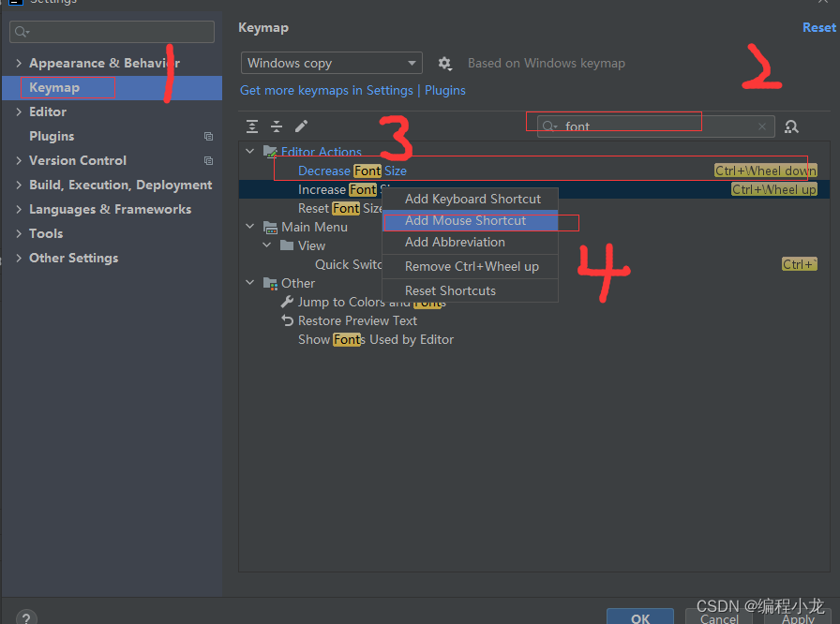The height and width of the screenshot is (624, 840).
Task: Click the Restore Preview Text undo icon
Action: tap(287, 320)
